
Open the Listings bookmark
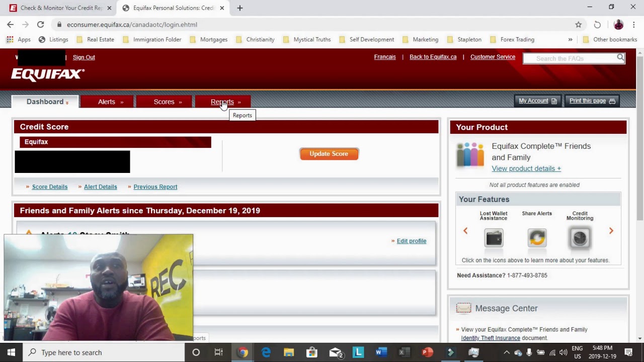pyautogui.click(x=53, y=39)
